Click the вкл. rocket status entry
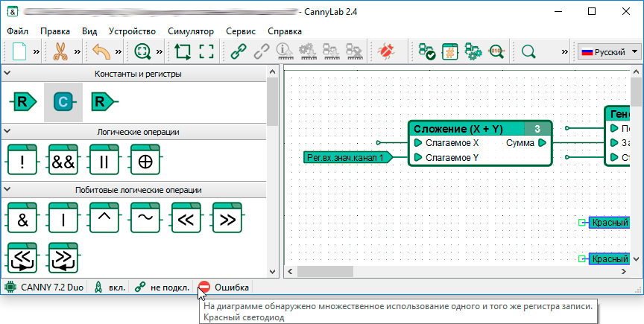This screenshot has width=644, height=324. pos(110,288)
